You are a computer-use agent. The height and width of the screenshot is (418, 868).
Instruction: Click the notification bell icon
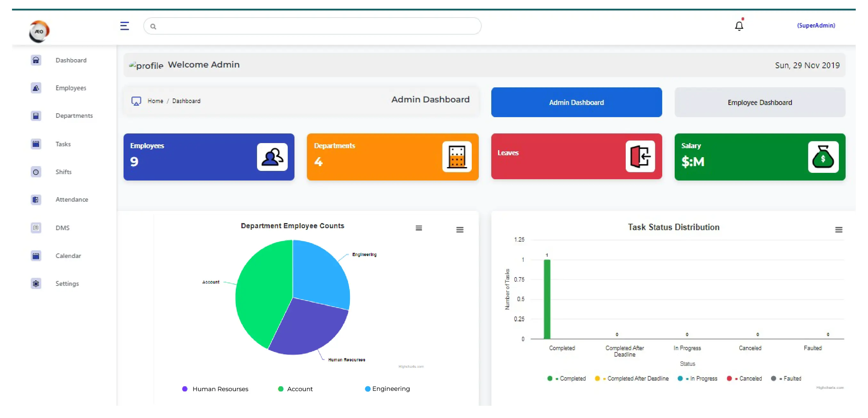738,26
